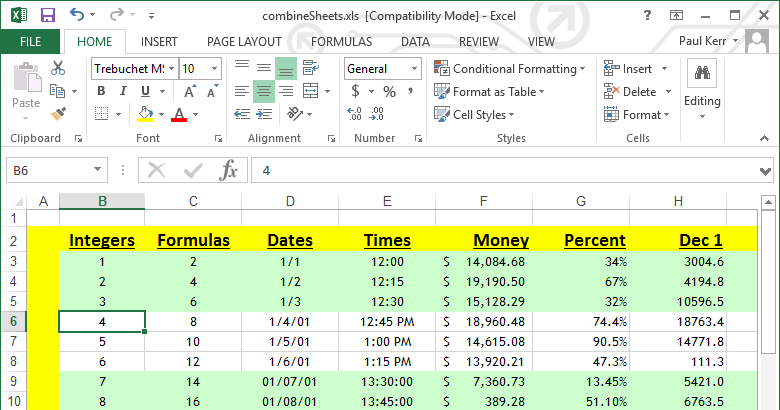The image size is (780, 410).
Task: Open the font size dropdown
Action: (x=214, y=69)
